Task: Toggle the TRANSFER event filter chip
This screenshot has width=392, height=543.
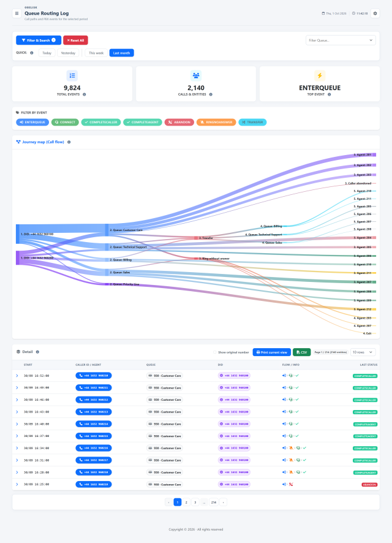Action: [x=252, y=122]
